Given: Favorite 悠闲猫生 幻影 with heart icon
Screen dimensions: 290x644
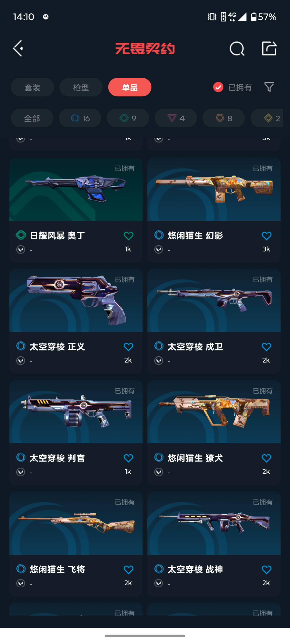Looking at the screenshot, I should click(x=266, y=236).
